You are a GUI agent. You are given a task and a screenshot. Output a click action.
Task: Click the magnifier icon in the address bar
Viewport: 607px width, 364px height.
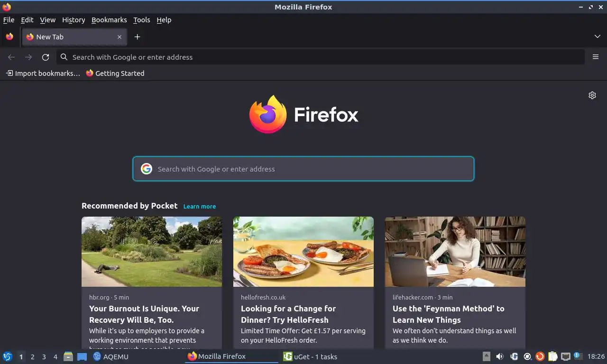pos(64,57)
